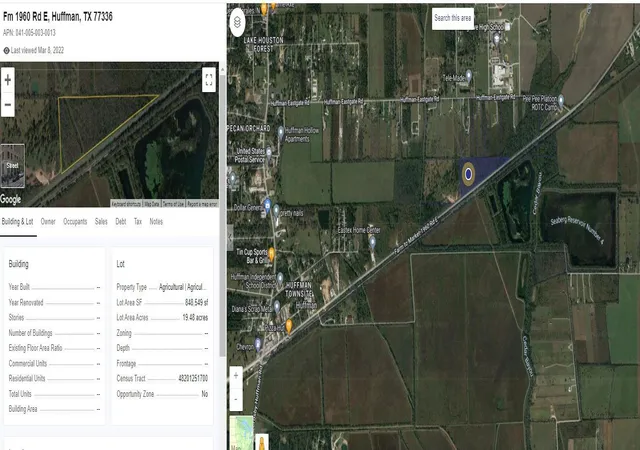
Task: Click the Search this area button
Action: (453, 18)
